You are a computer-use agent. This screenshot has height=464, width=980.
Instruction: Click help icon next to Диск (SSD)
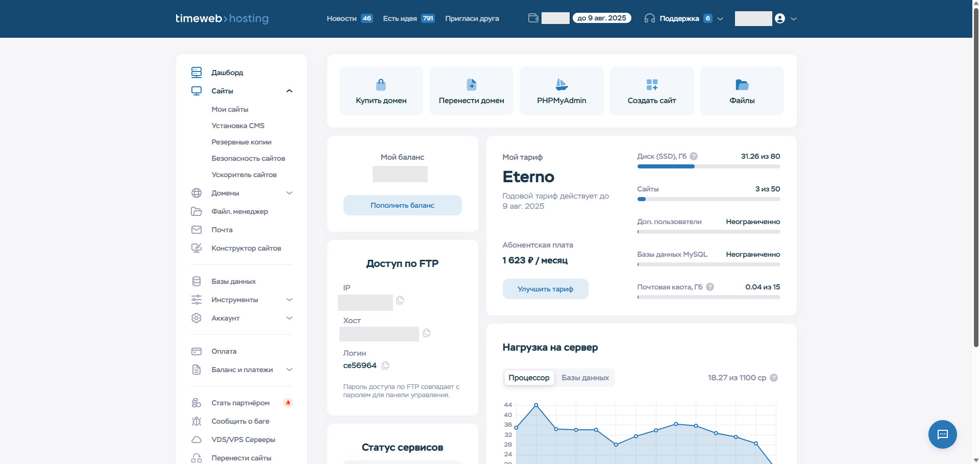pos(694,156)
